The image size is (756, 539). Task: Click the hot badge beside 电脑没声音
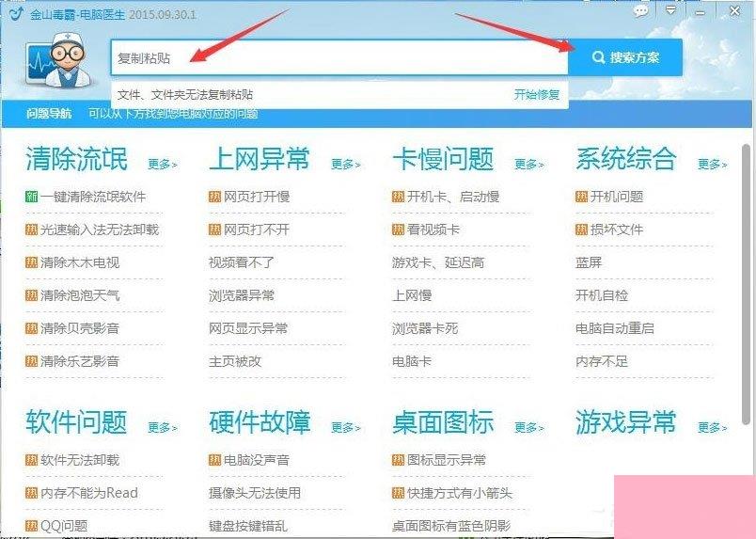coord(214,460)
